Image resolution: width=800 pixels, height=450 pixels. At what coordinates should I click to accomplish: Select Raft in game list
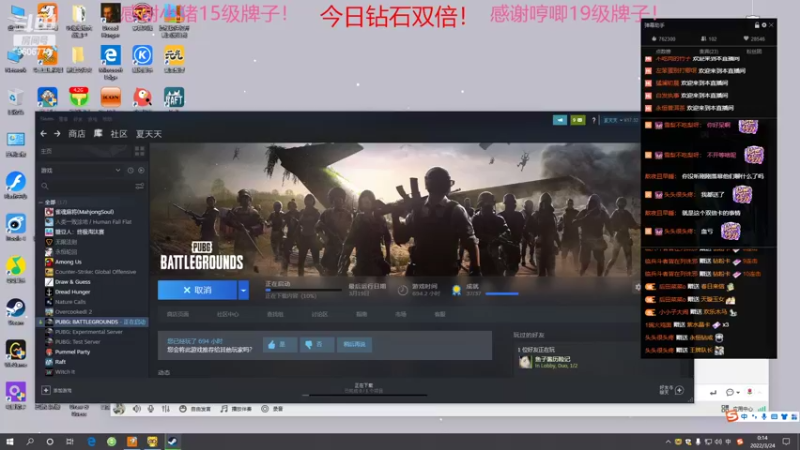click(x=60, y=362)
